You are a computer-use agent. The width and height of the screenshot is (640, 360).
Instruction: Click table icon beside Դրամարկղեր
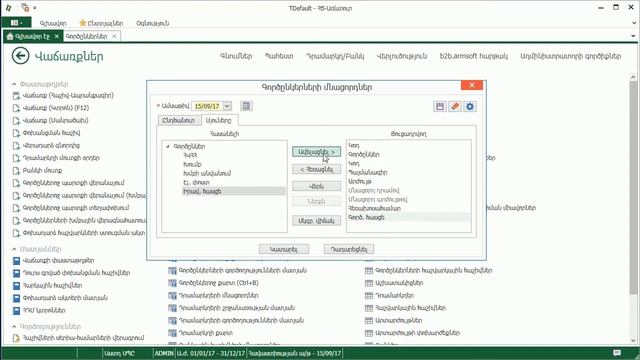pyautogui.click(x=369, y=296)
